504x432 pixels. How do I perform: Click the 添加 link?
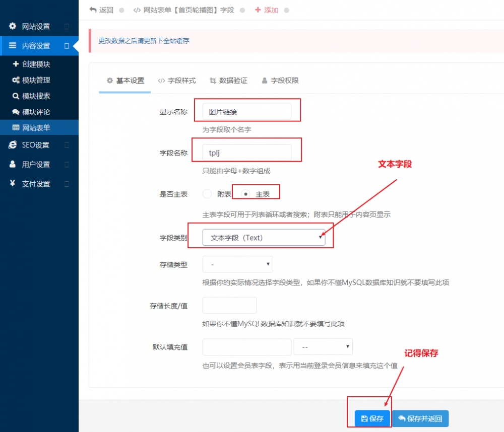[x=267, y=10]
